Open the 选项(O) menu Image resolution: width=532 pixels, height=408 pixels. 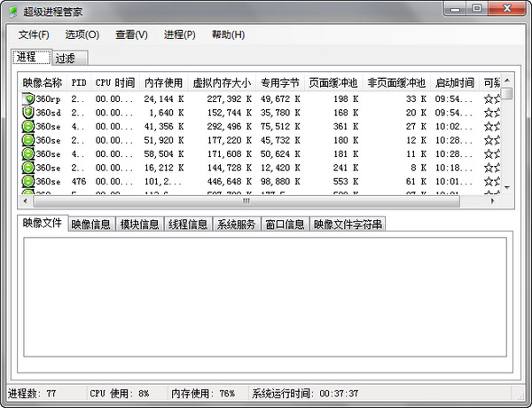pyautogui.click(x=82, y=35)
